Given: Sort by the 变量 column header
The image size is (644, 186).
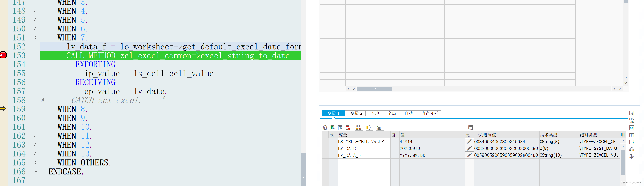Looking at the screenshot, I should [364, 135].
